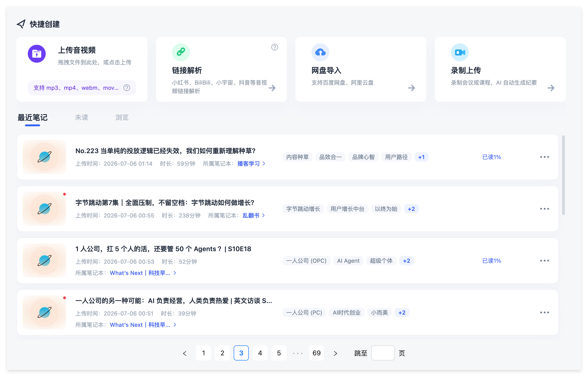The image size is (588, 377).
Task: Click the 品效合一 tag
Action: (x=330, y=157)
